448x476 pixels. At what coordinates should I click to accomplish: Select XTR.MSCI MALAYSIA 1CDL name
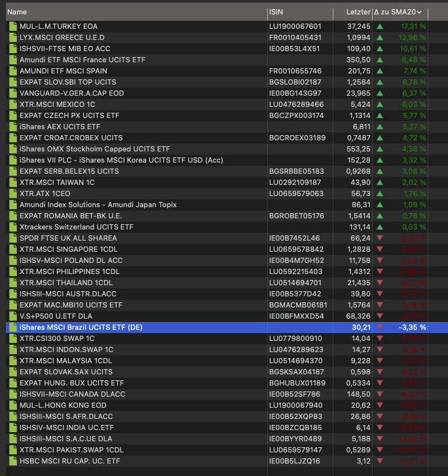point(65,361)
